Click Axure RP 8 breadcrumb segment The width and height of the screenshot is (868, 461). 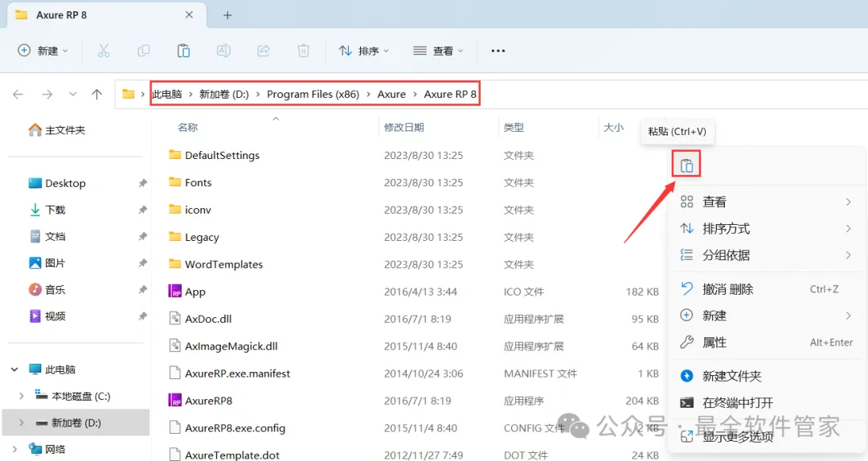click(x=450, y=95)
